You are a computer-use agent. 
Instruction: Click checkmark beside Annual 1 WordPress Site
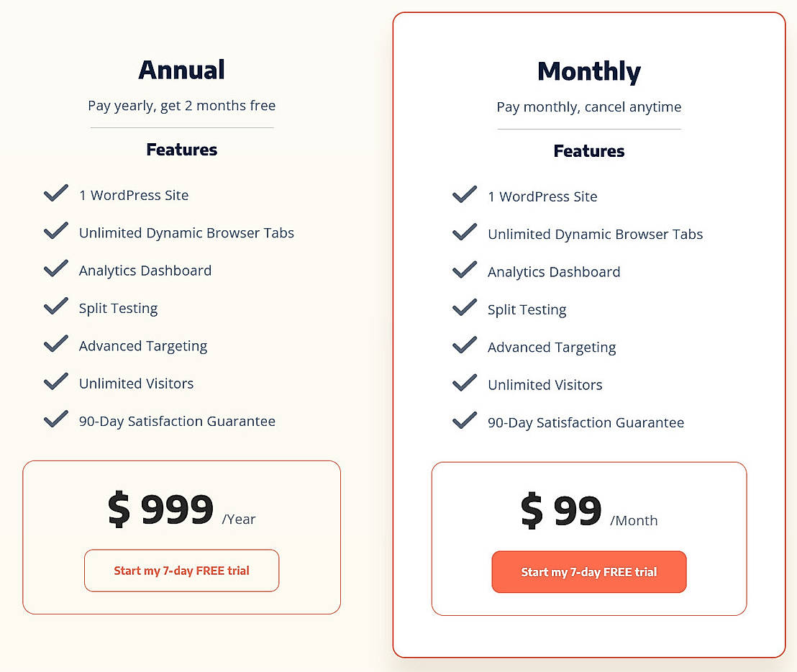click(x=56, y=193)
